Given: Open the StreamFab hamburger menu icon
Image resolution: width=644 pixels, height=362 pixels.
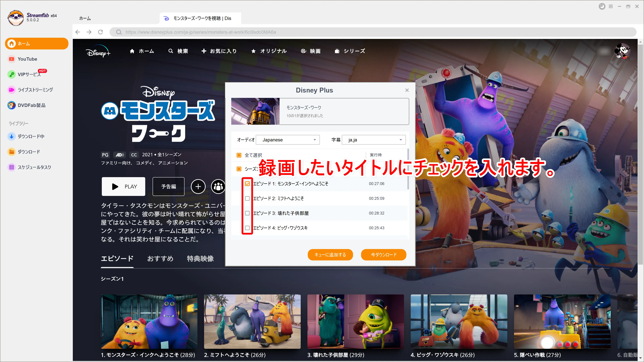Looking at the screenshot, I should [x=611, y=7].
